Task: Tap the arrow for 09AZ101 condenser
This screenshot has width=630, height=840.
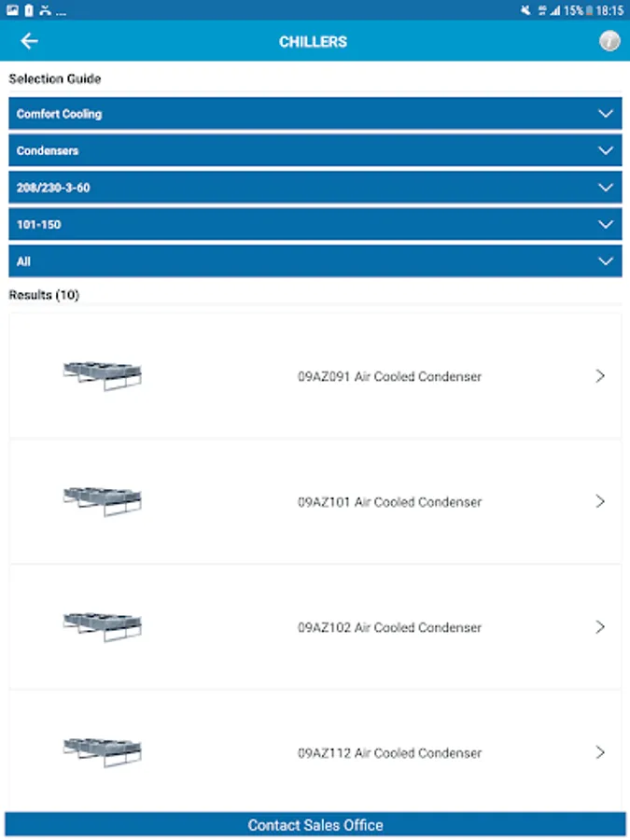Action: (x=600, y=501)
